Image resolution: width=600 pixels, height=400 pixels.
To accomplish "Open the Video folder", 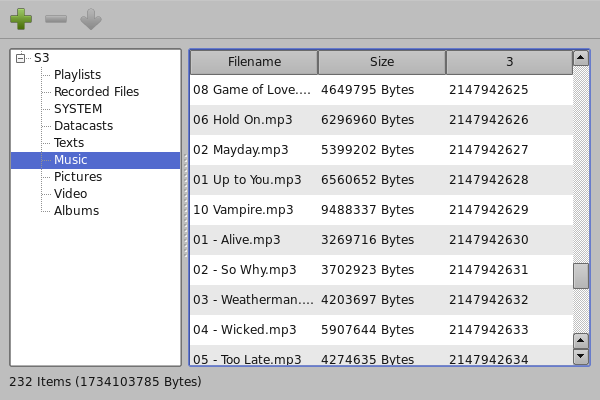I will [x=70, y=193].
